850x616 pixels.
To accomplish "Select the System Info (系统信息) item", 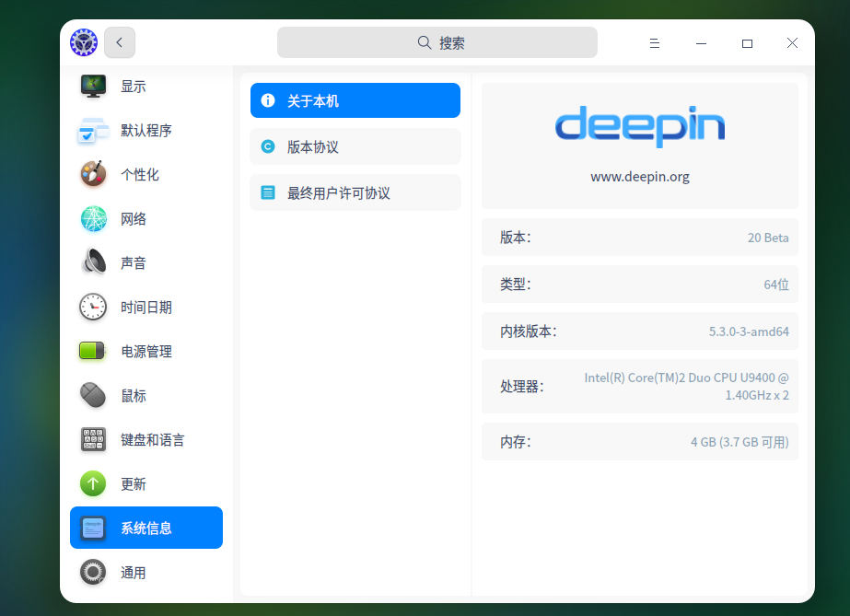I will coord(146,528).
